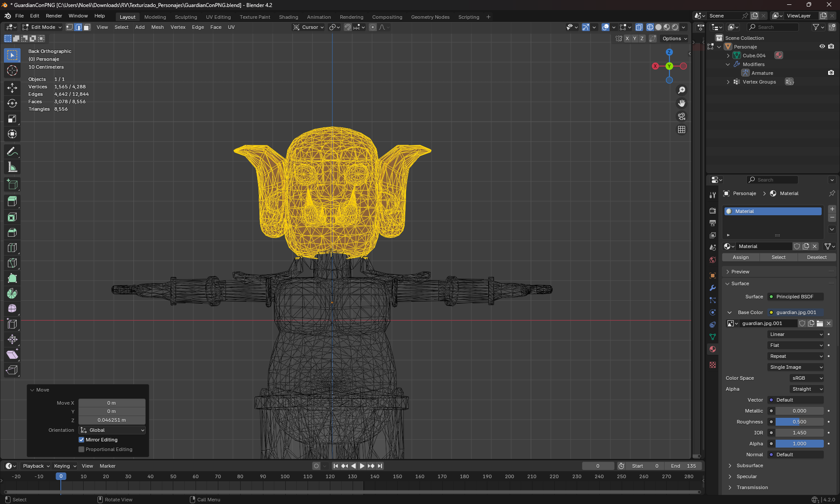The image size is (840, 504).
Task: Switch to face select mode
Action: 87,27
